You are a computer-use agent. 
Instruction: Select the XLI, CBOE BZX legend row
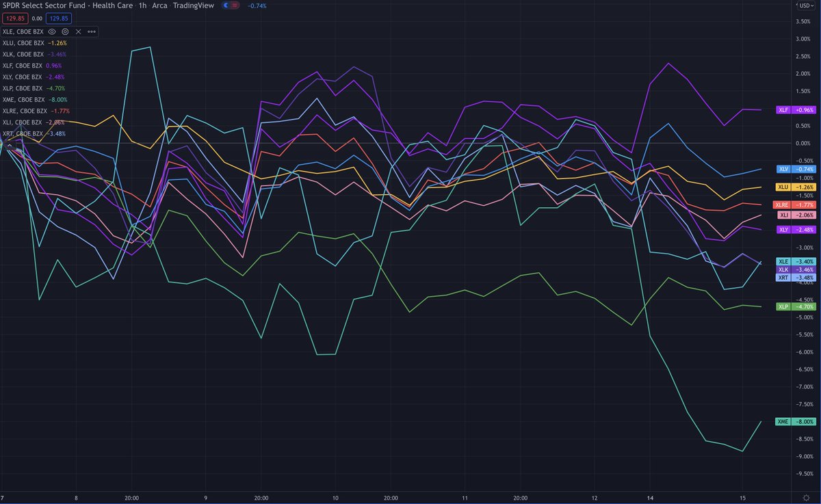pos(34,122)
